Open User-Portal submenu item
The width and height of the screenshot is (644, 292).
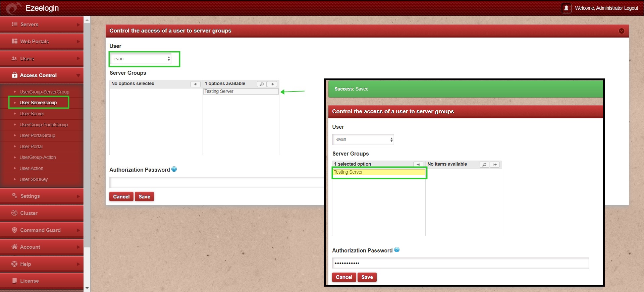pos(31,147)
